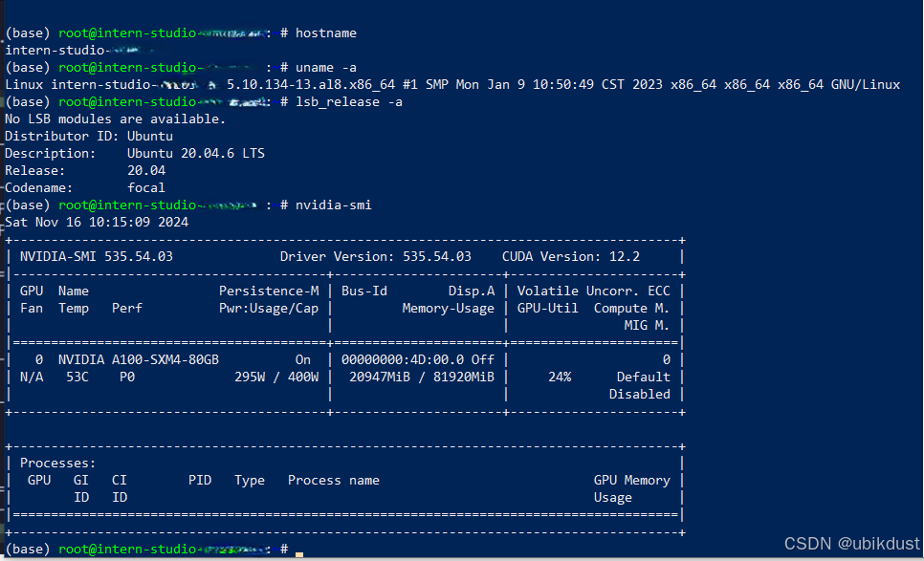Click the 'Processes:' section label
The height and width of the screenshot is (561, 924).
pos(57,464)
